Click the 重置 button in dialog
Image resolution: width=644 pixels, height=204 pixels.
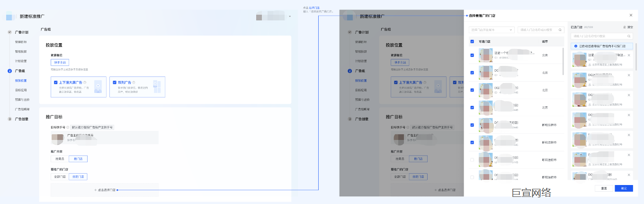pyautogui.click(x=604, y=188)
